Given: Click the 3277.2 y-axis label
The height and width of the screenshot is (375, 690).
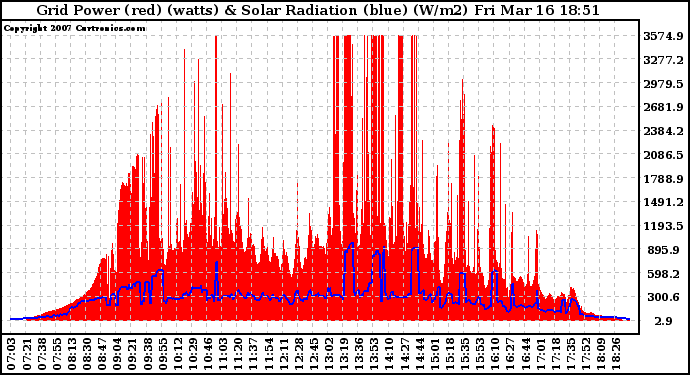Looking at the screenshot, I should click(663, 59).
